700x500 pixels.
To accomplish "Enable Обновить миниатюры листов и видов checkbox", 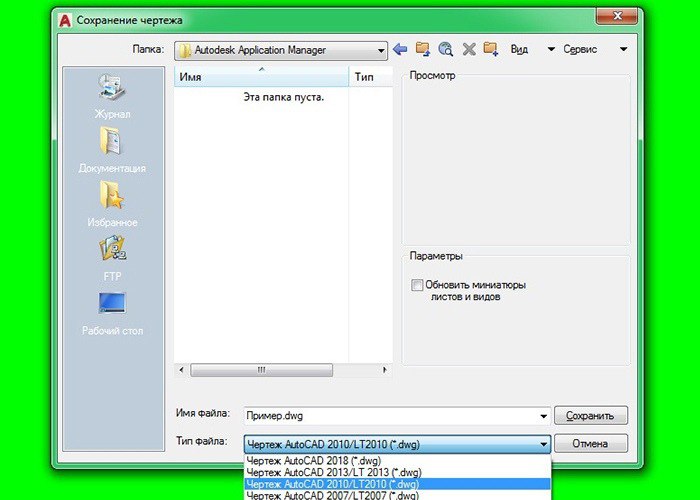I will tap(417, 285).
